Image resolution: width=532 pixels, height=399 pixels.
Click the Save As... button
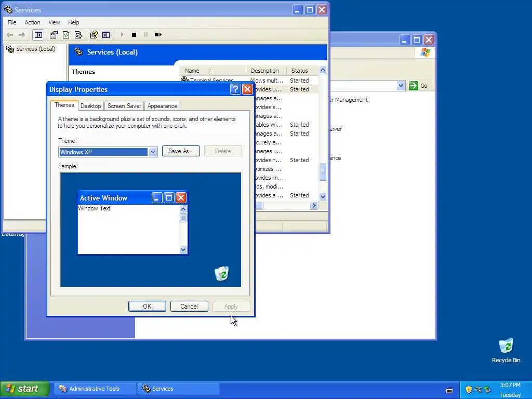pos(181,151)
